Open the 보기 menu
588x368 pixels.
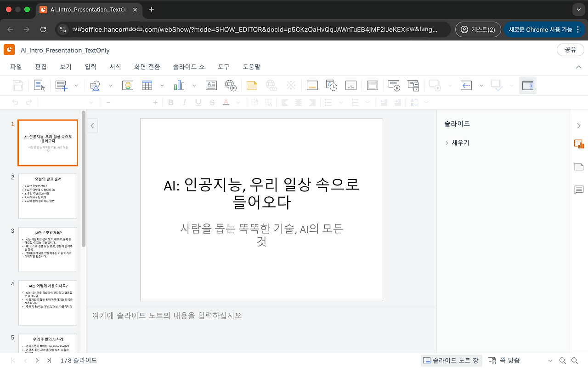66,67
